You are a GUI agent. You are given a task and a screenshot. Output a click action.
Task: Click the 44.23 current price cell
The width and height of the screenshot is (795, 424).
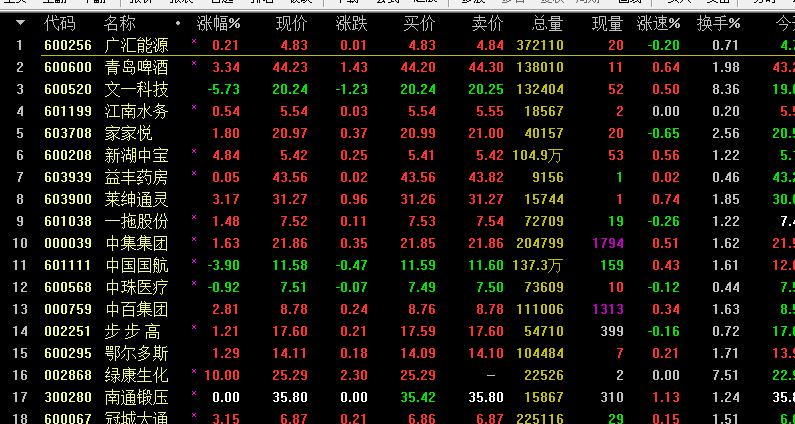pos(290,67)
